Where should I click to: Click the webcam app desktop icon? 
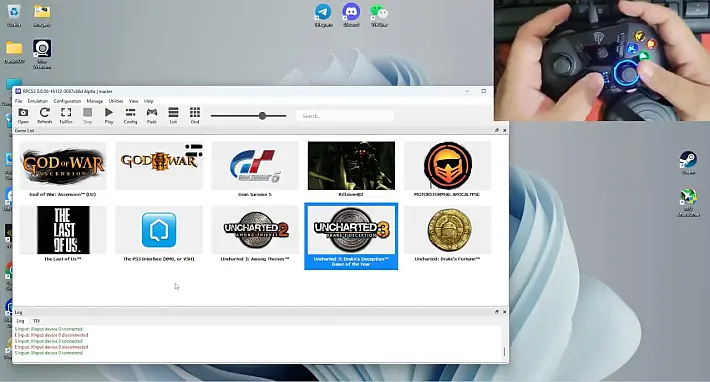(42, 54)
